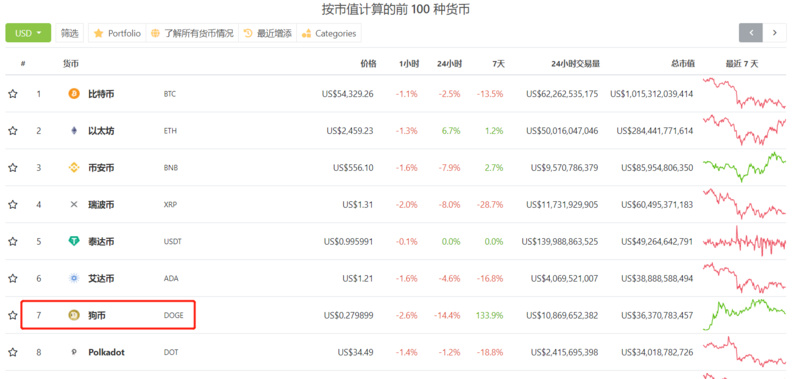Click Tether 7-day sparkline chart

tap(744, 241)
